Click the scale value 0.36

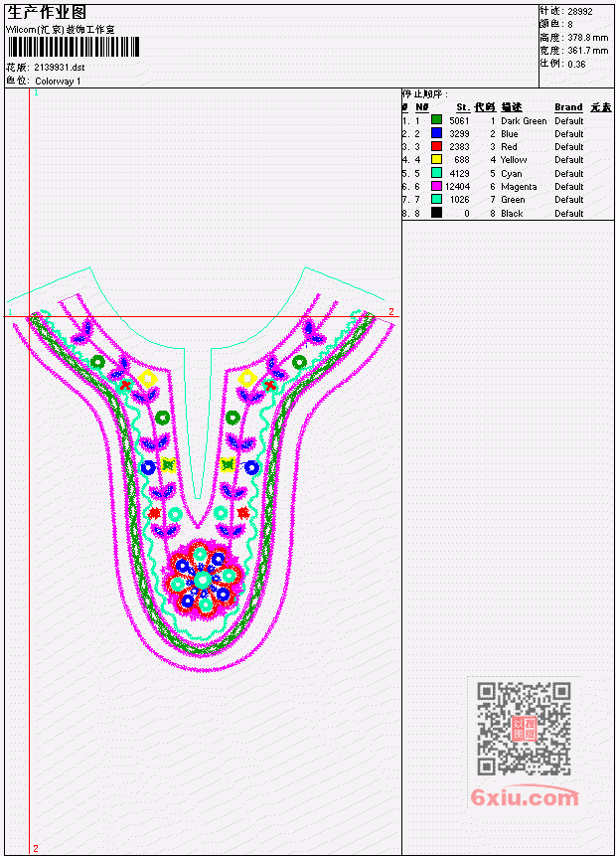click(576, 64)
